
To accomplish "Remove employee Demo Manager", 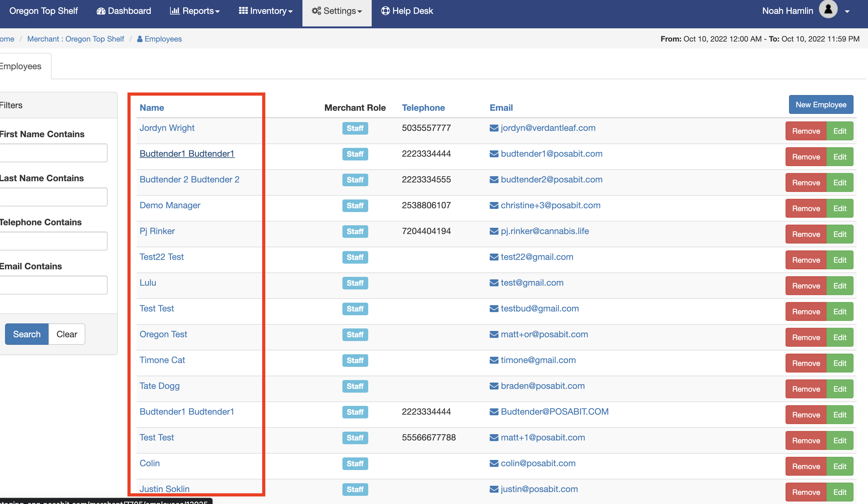I will (806, 208).
